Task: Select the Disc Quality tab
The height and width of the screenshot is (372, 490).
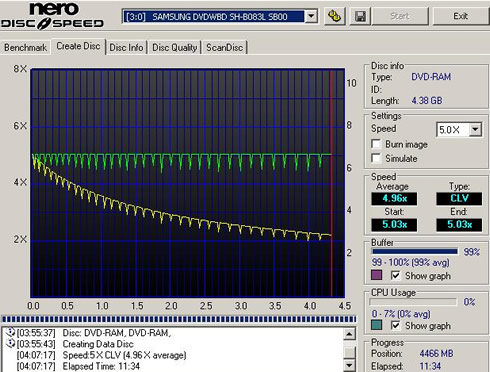Action: 175,48
